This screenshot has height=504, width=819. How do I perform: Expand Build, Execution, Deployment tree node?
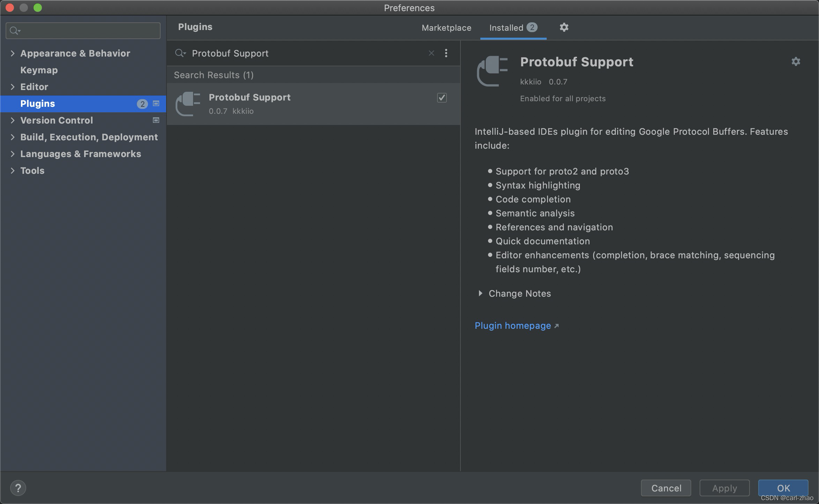[13, 137]
